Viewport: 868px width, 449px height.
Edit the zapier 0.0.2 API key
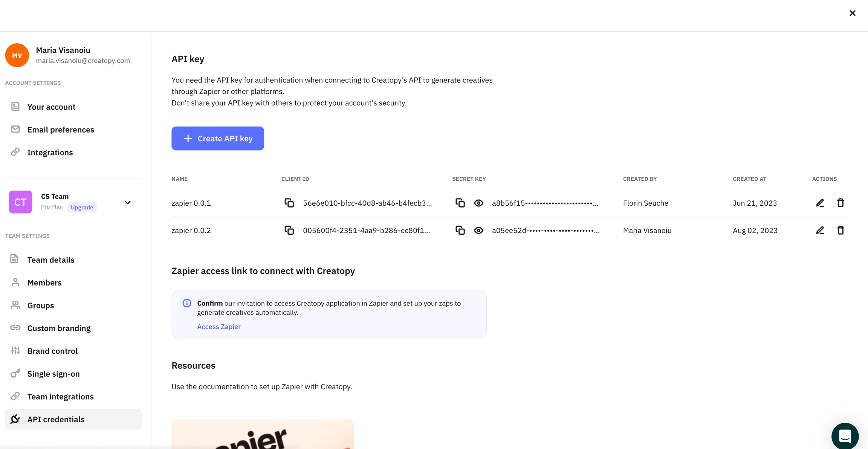point(820,230)
